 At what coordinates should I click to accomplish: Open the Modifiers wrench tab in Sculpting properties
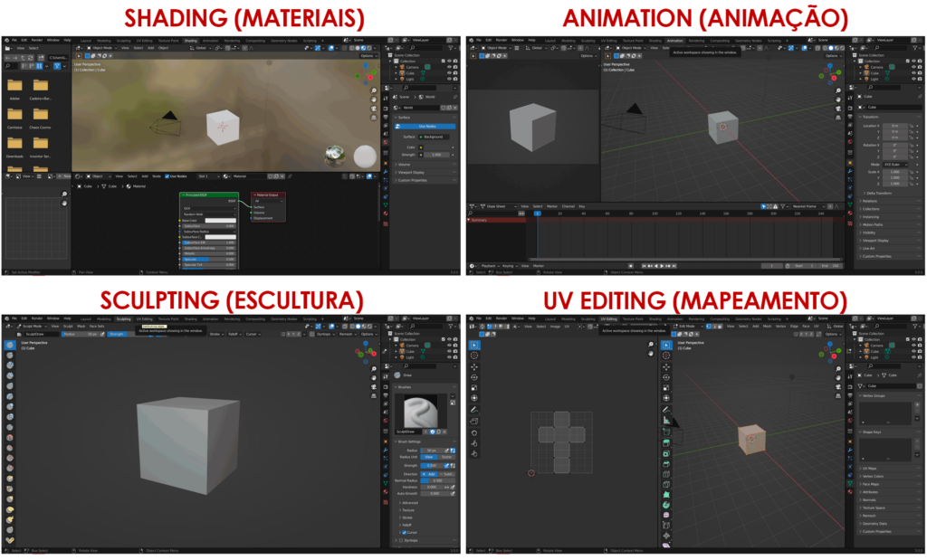tap(386, 451)
